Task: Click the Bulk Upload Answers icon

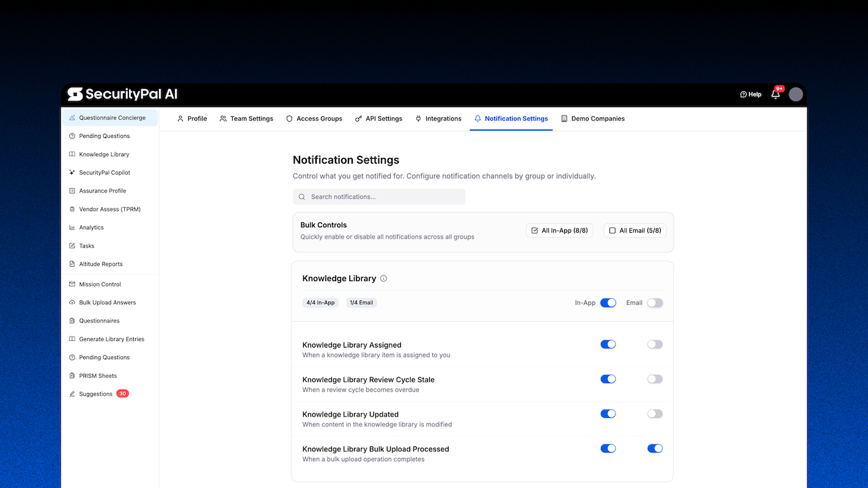Action: coord(72,303)
